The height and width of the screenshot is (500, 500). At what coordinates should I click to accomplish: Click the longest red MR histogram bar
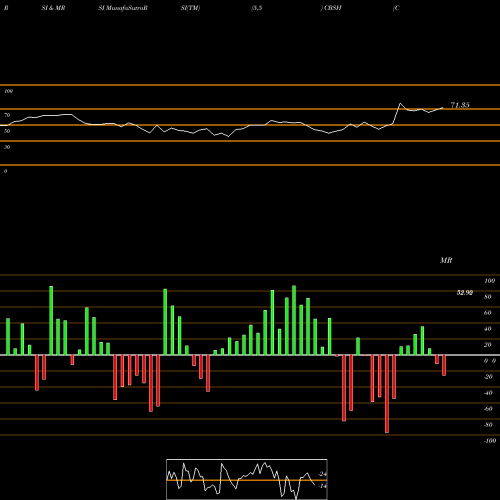(387, 394)
